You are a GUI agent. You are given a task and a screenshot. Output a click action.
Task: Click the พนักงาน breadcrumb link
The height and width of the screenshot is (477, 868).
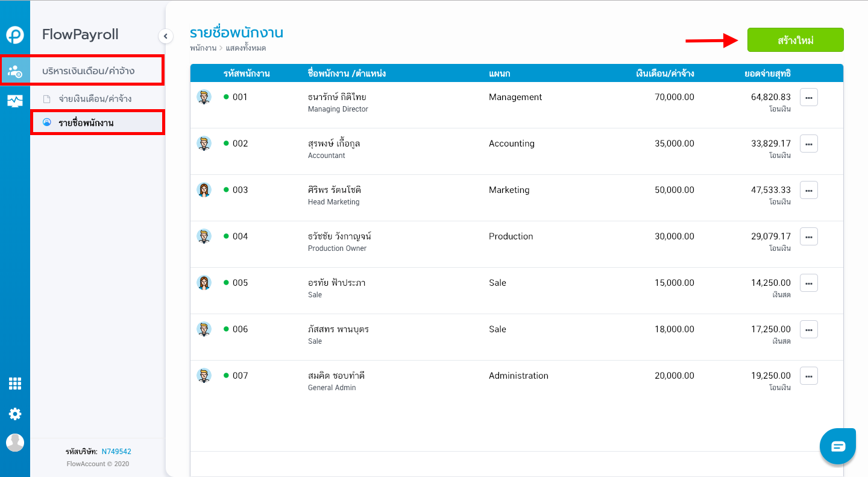click(203, 48)
